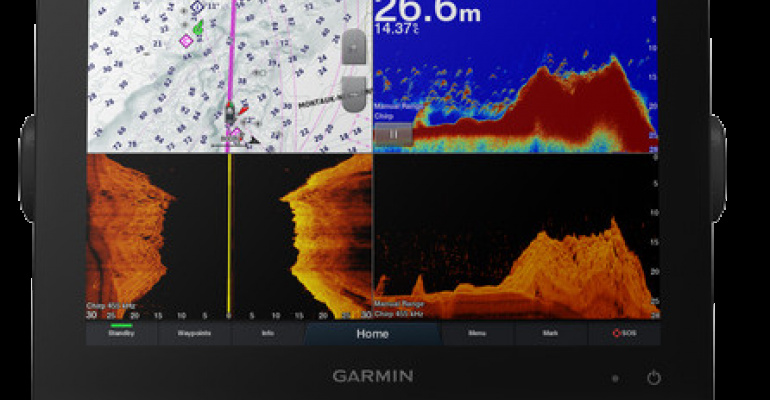
Task: Tap the Standby button on bottom bar
Action: tap(121, 333)
